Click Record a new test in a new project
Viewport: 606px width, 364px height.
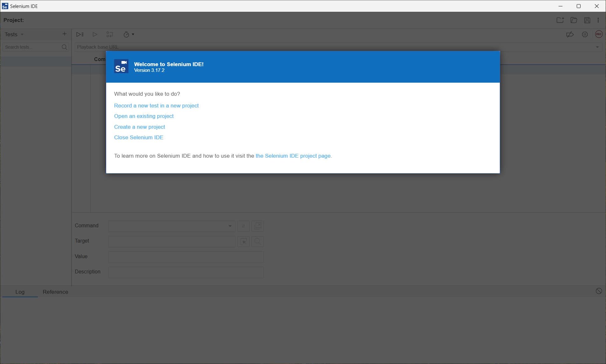pyautogui.click(x=156, y=106)
